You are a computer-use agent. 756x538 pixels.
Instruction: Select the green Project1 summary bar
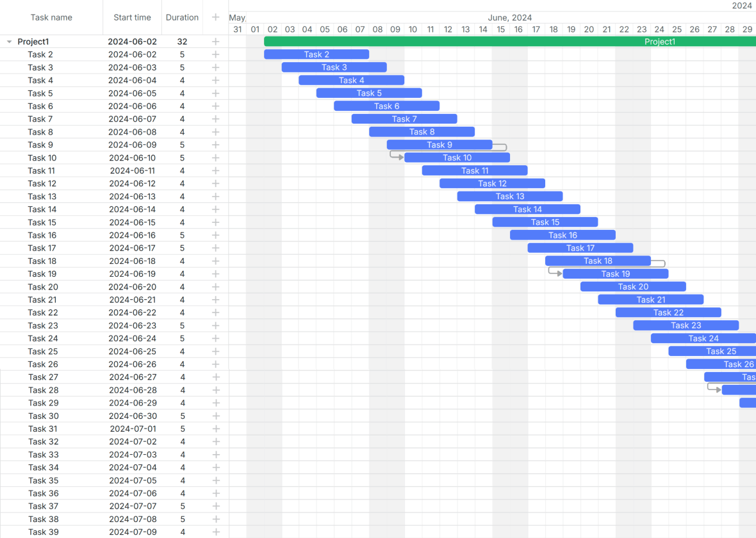coord(509,42)
